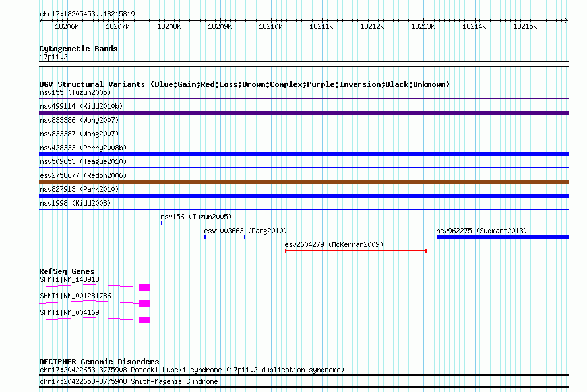
Task: Click the 18212k ruler tick label
Action: [372, 26]
